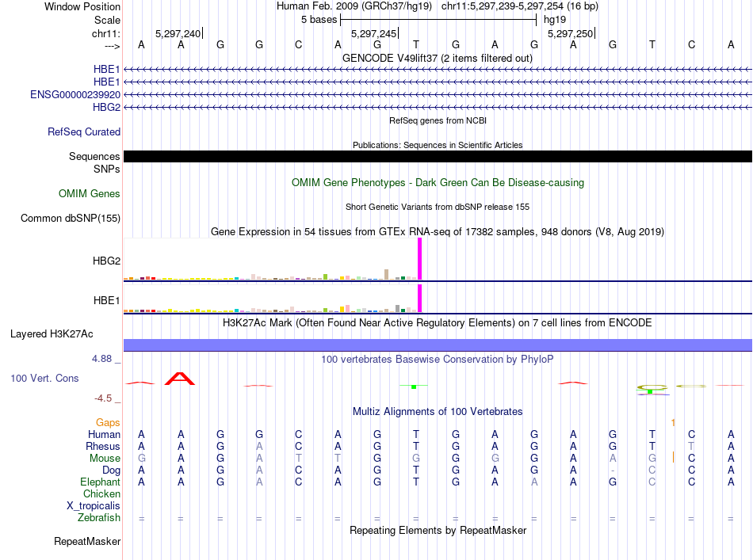753x560 pixels.
Task: Open the OMIM Genes track label
Action: click(90, 193)
